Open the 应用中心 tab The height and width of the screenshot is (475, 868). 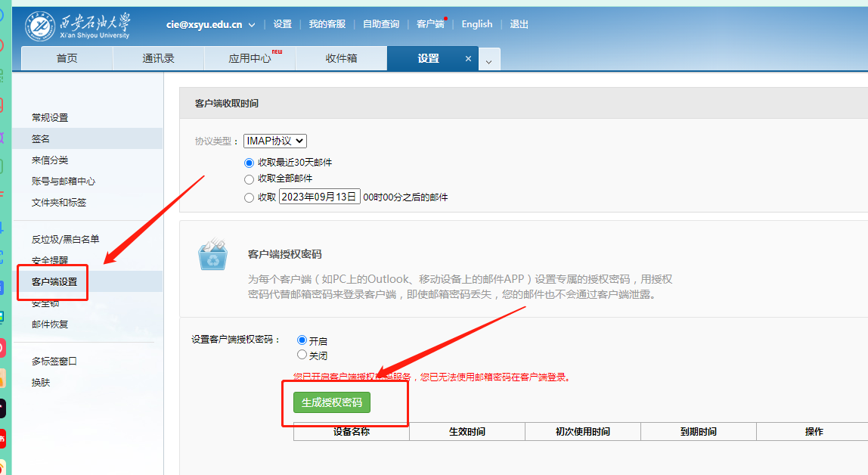[x=250, y=59]
